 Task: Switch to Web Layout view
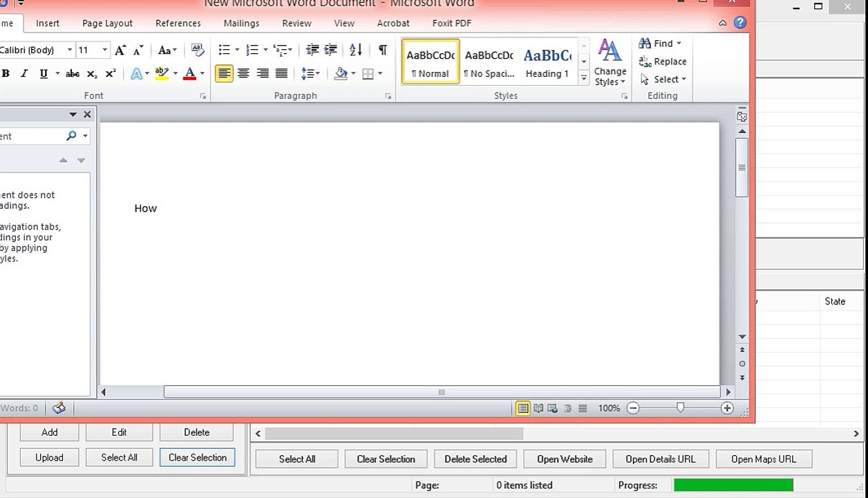click(553, 409)
